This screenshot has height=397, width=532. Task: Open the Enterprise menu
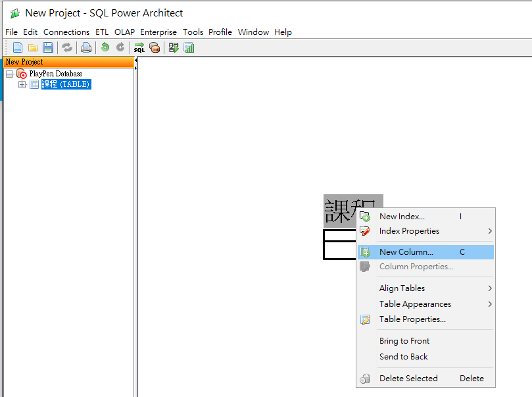click(x=158, y=32)
